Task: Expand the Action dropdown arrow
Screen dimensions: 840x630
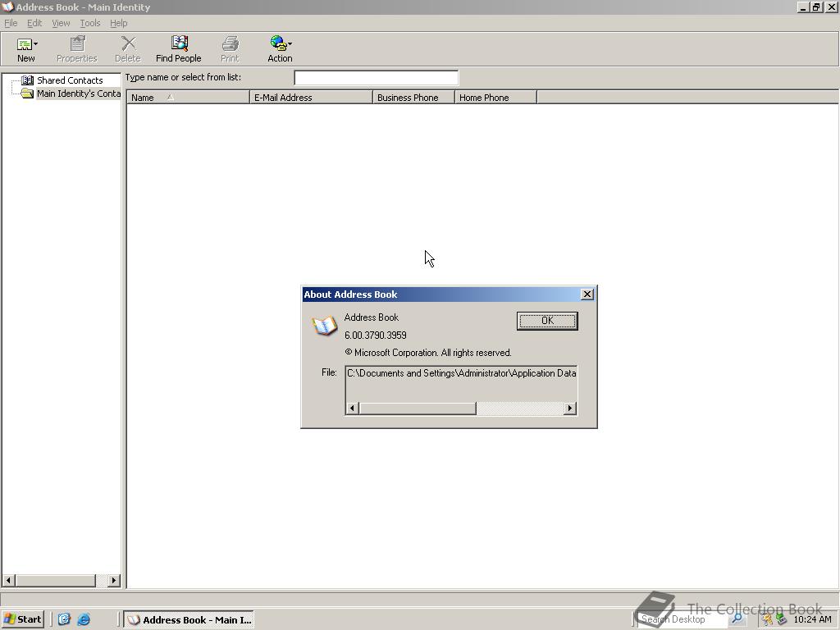Action: coord(290,44)
